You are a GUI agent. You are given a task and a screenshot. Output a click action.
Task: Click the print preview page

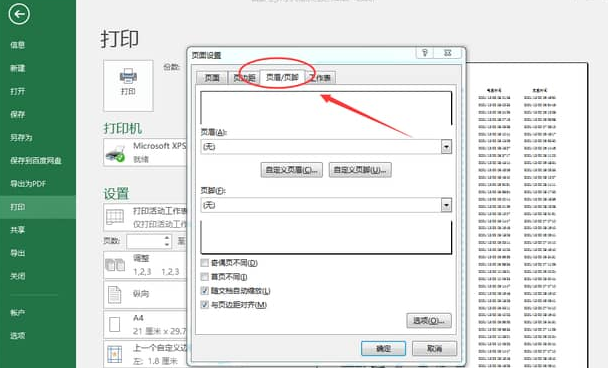point(527,215)
